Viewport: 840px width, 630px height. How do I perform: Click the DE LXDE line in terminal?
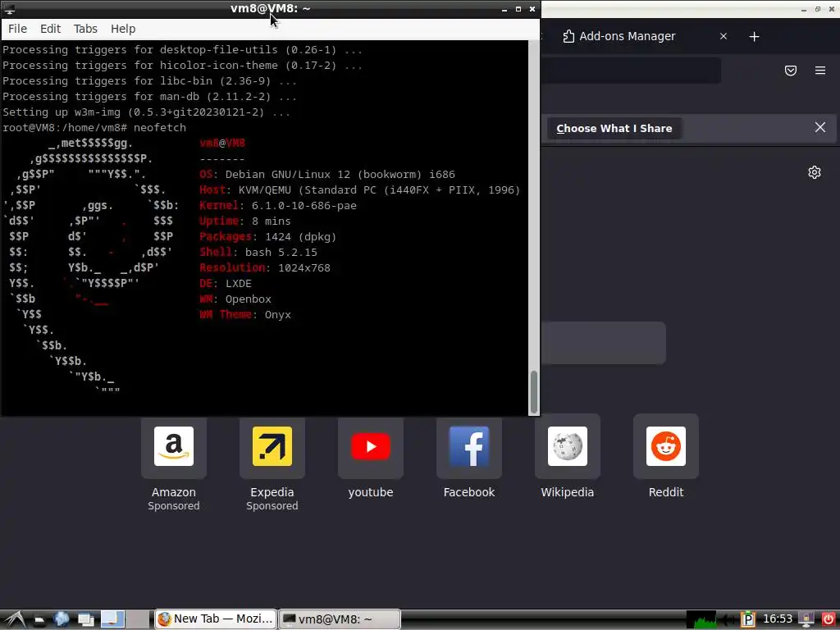226,283
